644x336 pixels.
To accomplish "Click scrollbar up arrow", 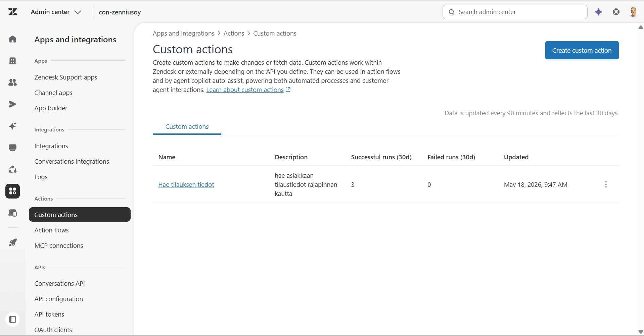I will (x=641, y=27).
